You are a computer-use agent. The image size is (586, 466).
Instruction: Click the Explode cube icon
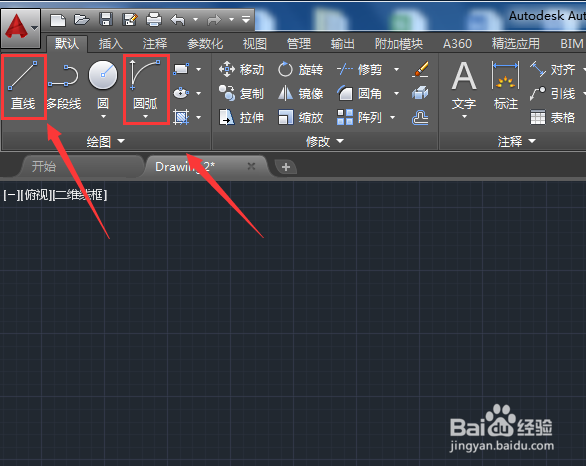coord(420,93)
